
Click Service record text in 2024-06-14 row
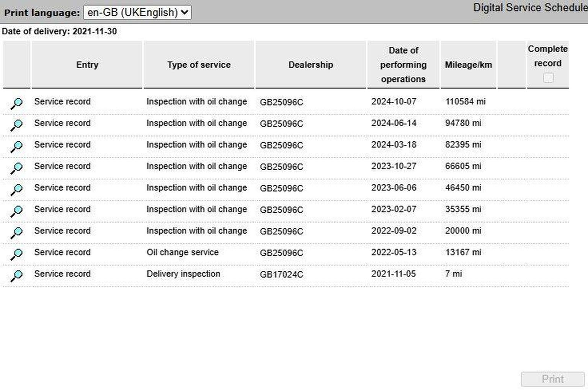pos(62,123)
